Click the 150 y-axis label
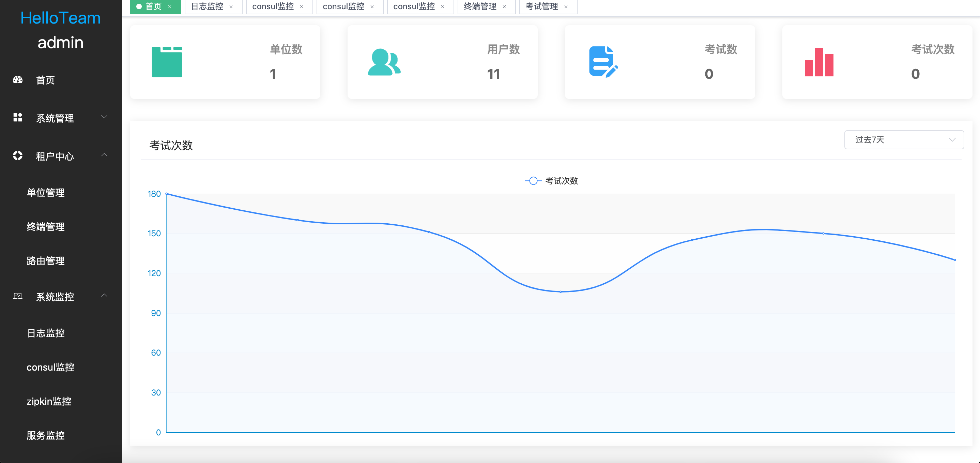 (154, 234)
